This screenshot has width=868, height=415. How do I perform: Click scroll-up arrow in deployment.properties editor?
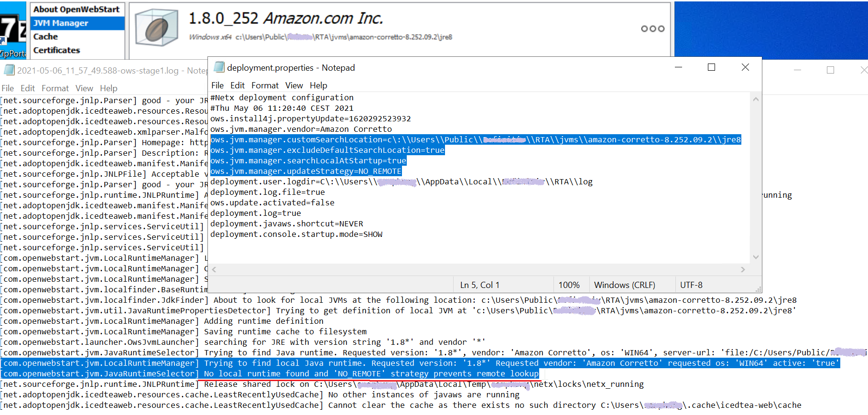tap(756, 99)
